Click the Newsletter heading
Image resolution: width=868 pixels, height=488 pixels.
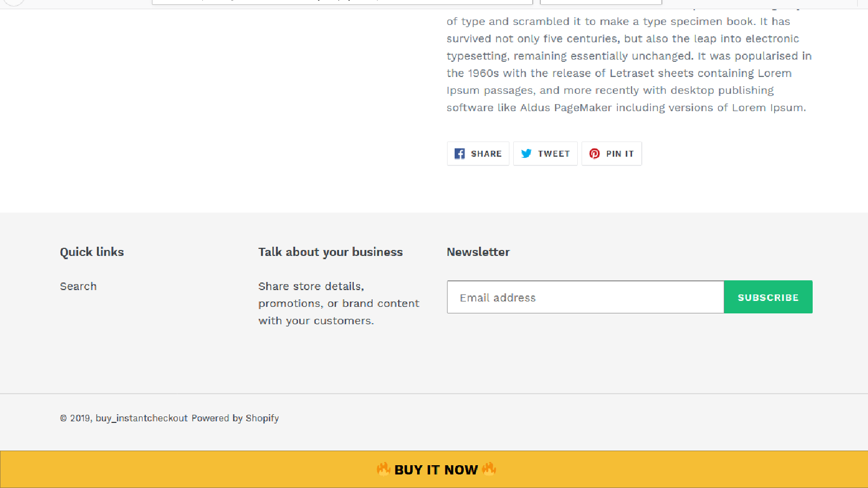[x=478, y=252]
